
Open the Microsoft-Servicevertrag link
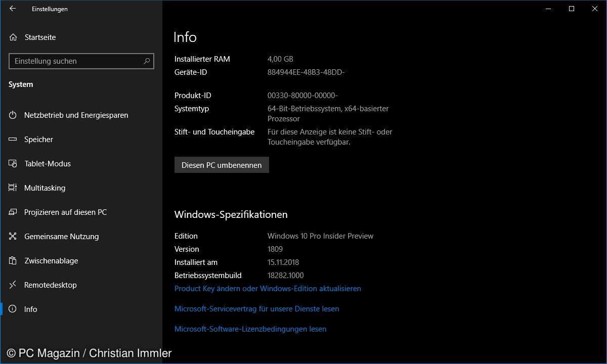[x=256, y=309]
